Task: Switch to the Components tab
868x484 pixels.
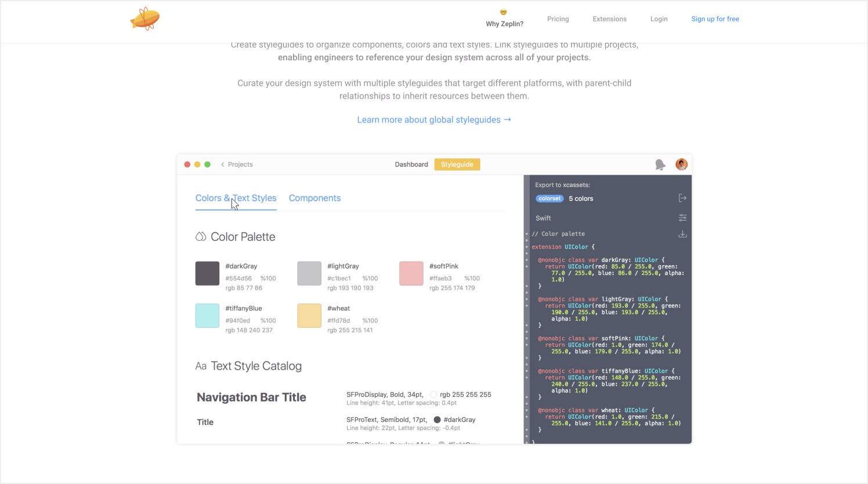Action: pos(314,198)
